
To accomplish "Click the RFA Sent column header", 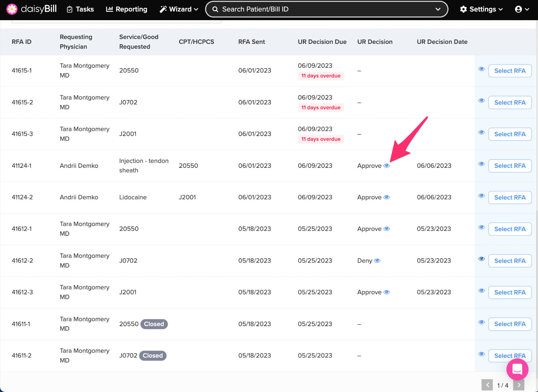I will (252, 42).
